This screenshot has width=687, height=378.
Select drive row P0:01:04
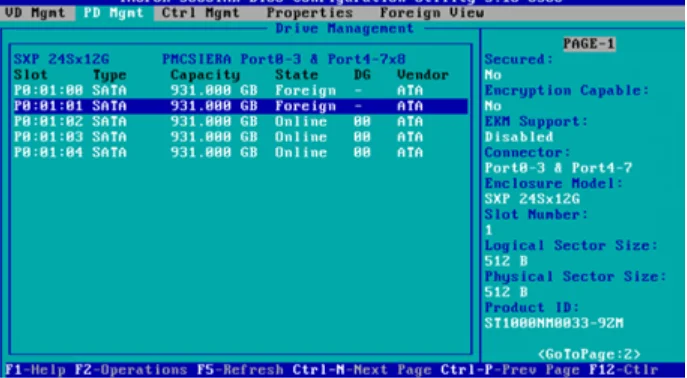241,152
